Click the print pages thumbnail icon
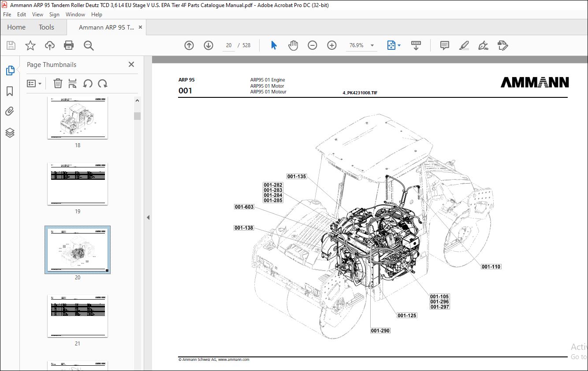Viewport: 588px width, 371px height. [73, 83]
